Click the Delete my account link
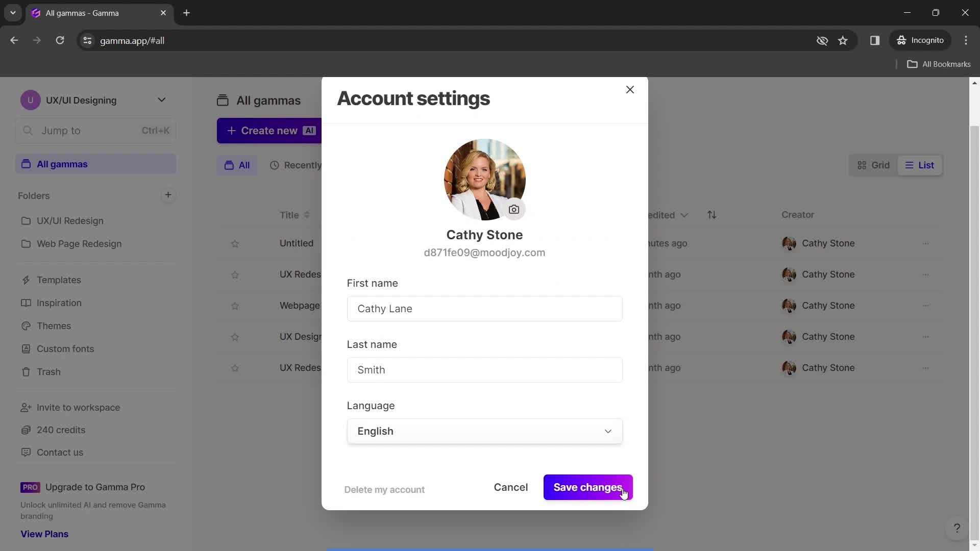 click(x=385, y=489)
